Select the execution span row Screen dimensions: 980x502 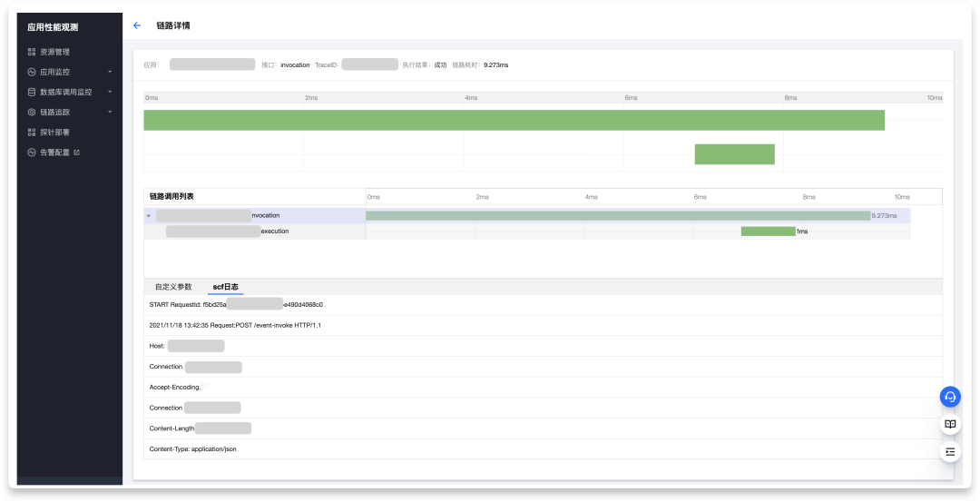pos(527,231)
